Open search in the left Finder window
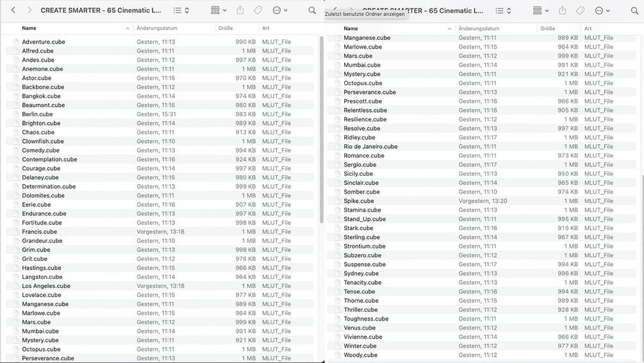Image resolution: width=644 pixels, height=363 pixels. pyautogui.click(x=312, y=10)
